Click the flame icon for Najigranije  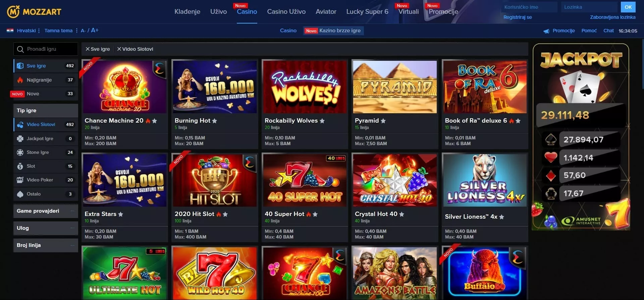point(20,80)
